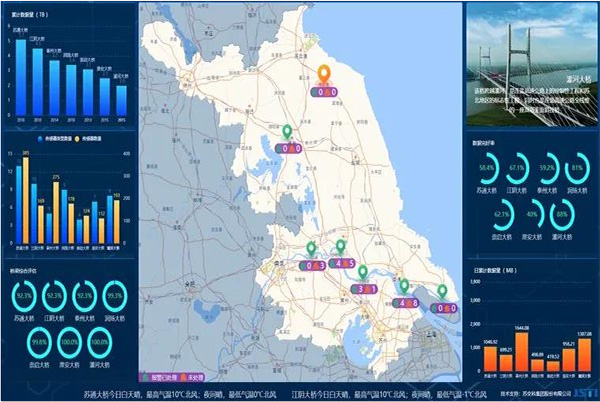600x402 pixels.
Task: Click the 67.1% data integrity ring for 江阴大桥
Action: tap(518, 166)
